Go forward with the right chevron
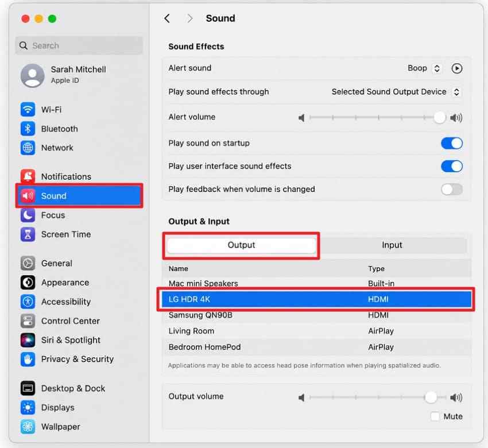The image size is (488, 448). (x=189, y=18)
